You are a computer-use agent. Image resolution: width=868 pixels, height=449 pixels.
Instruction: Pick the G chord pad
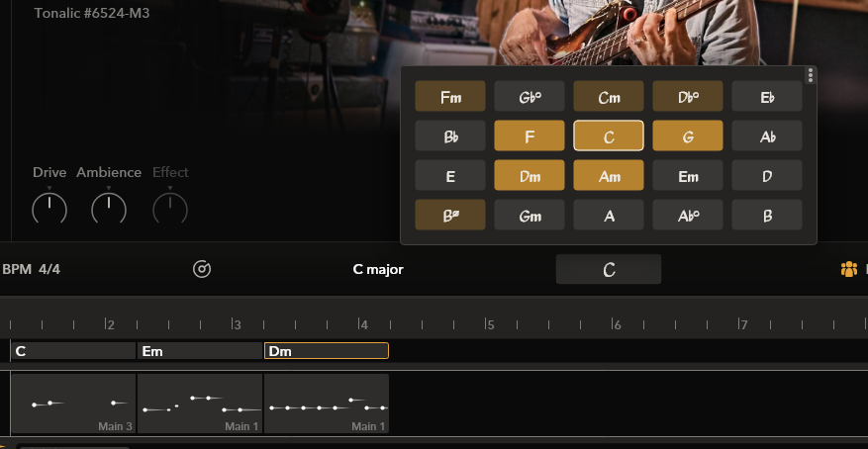(x=688, y=135)
